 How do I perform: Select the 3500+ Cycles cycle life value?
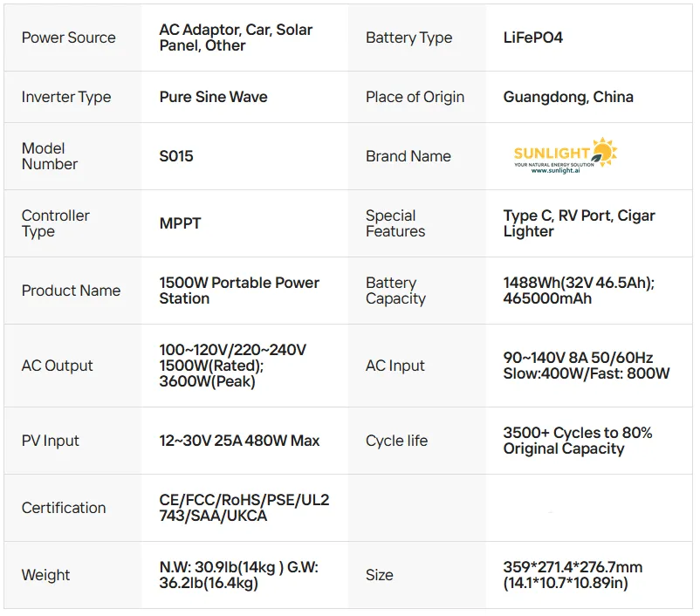pos(577,441)
